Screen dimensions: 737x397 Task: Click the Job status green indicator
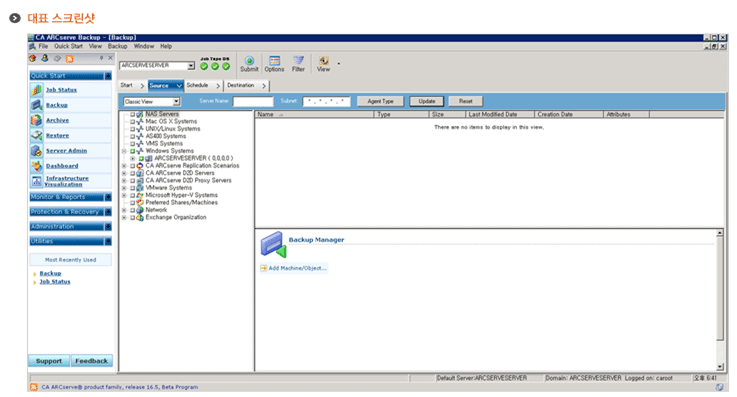point(204,66)
